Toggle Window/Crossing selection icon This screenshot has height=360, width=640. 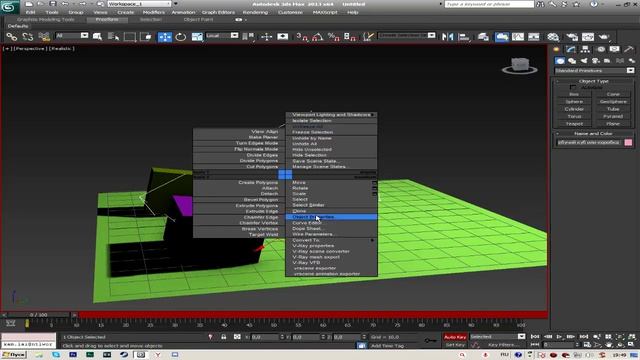click(x=146, y=37)
